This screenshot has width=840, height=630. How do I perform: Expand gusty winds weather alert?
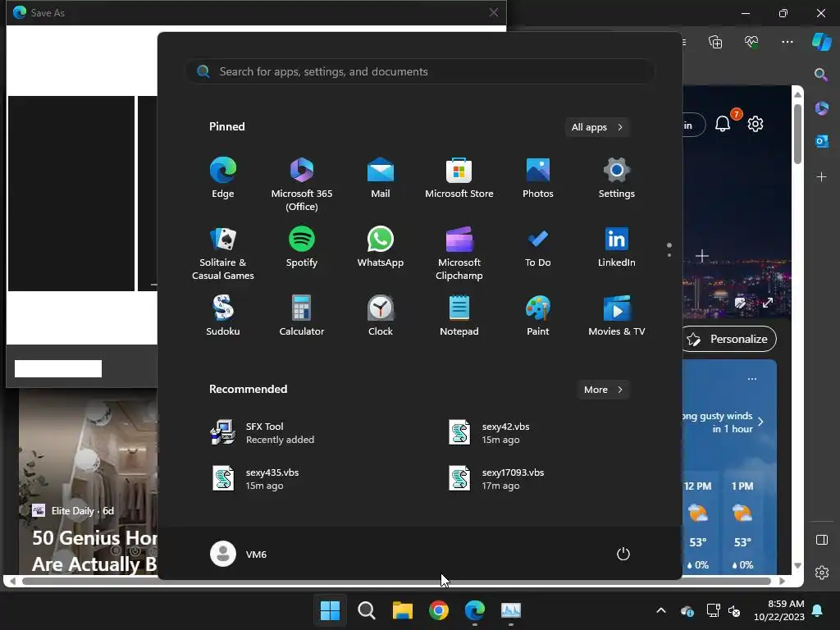point(760,422)
